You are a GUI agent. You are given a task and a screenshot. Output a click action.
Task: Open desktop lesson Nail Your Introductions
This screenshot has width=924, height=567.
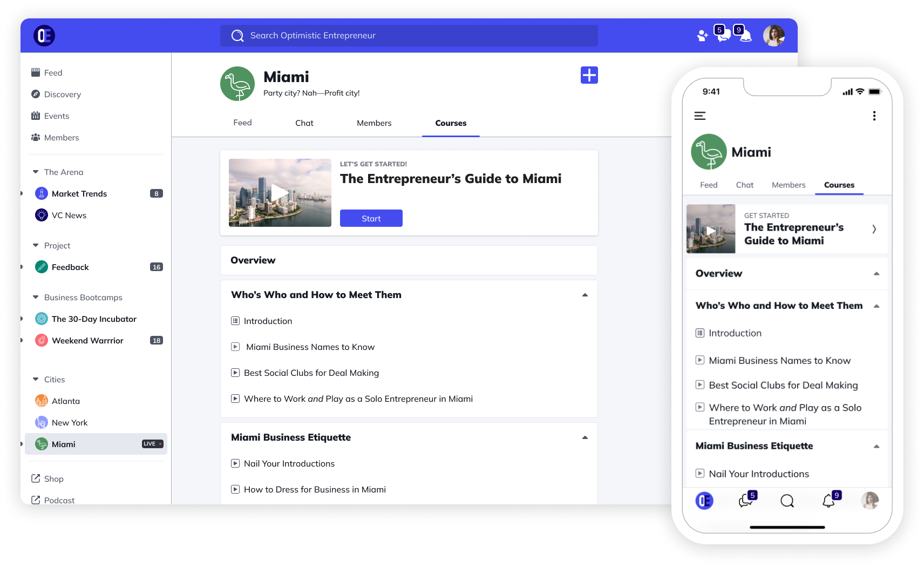coord(283,463)
